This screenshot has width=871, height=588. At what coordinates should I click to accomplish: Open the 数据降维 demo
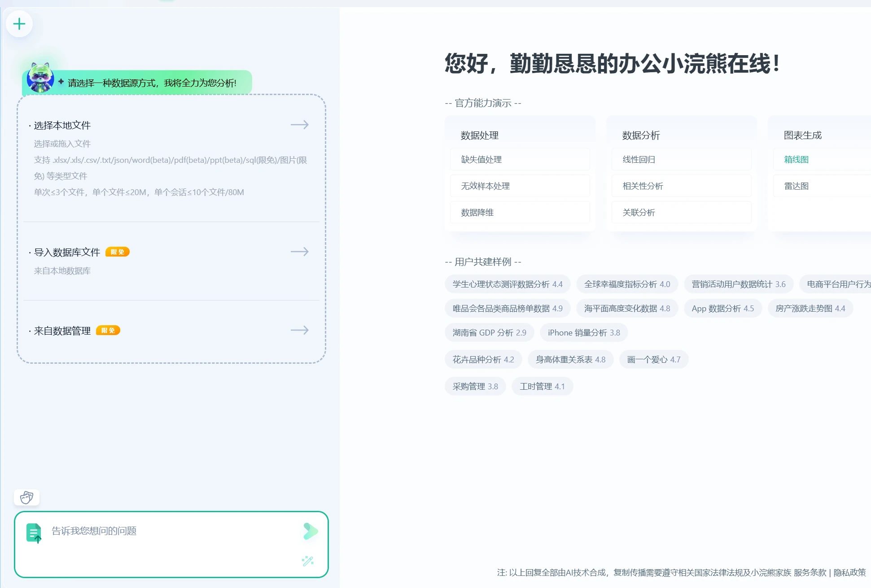point(520,212)
